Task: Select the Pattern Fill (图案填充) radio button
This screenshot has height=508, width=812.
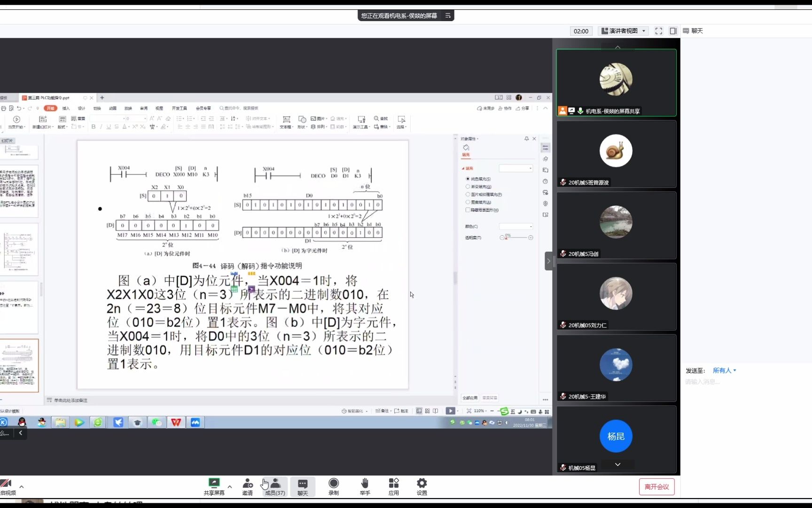Action: [468, 202]
